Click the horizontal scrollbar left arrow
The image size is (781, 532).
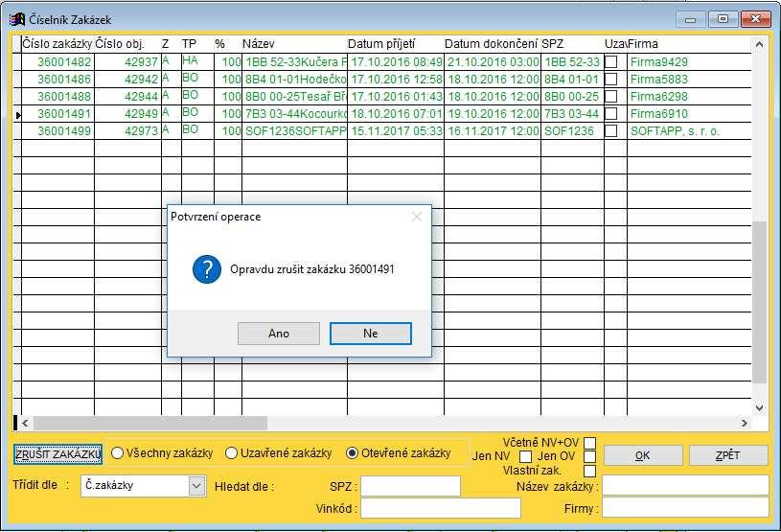[26, 424]
